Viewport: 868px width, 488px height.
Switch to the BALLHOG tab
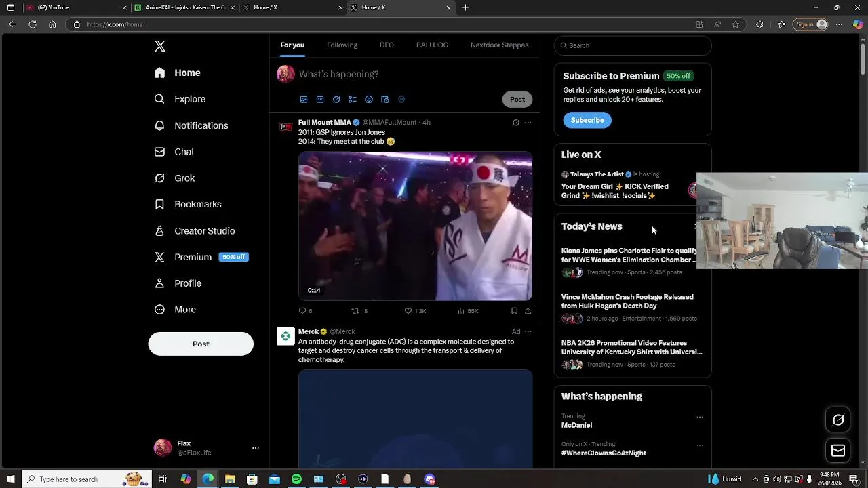(432, 45)
